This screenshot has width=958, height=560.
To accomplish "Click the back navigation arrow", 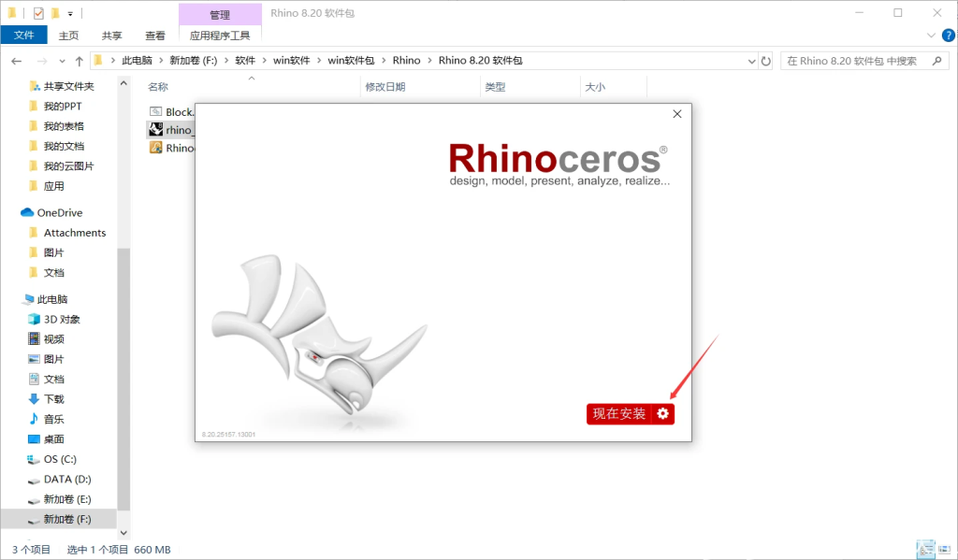I will [x=16, y=60].
